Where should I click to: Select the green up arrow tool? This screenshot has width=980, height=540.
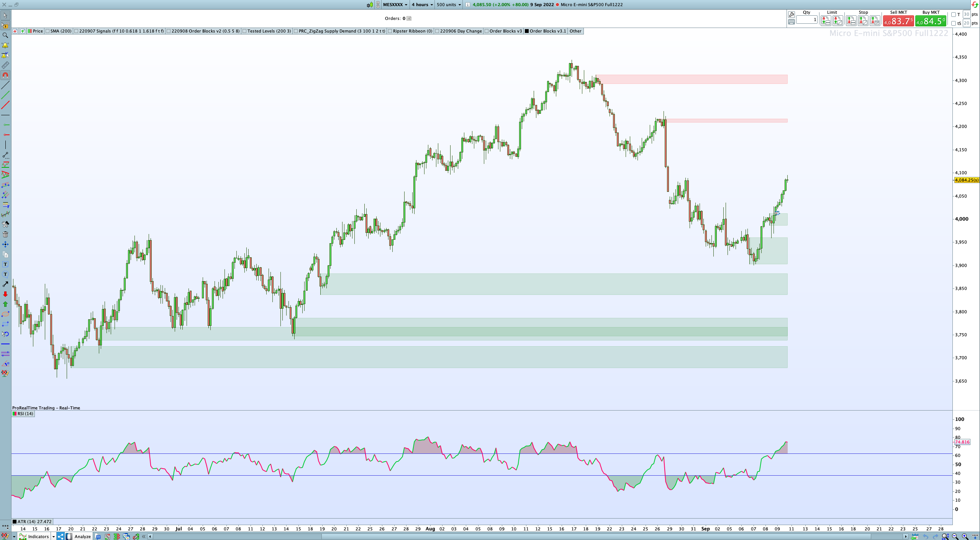click(x=5, y=304)
